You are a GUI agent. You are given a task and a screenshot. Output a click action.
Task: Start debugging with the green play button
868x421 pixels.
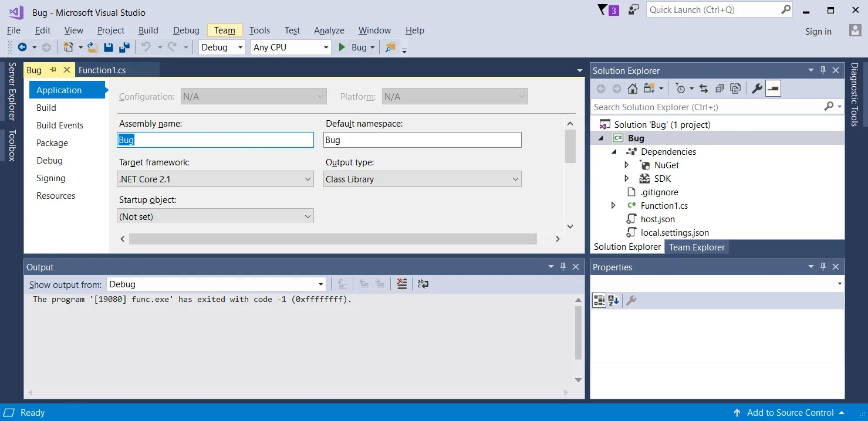coord(342,47)
